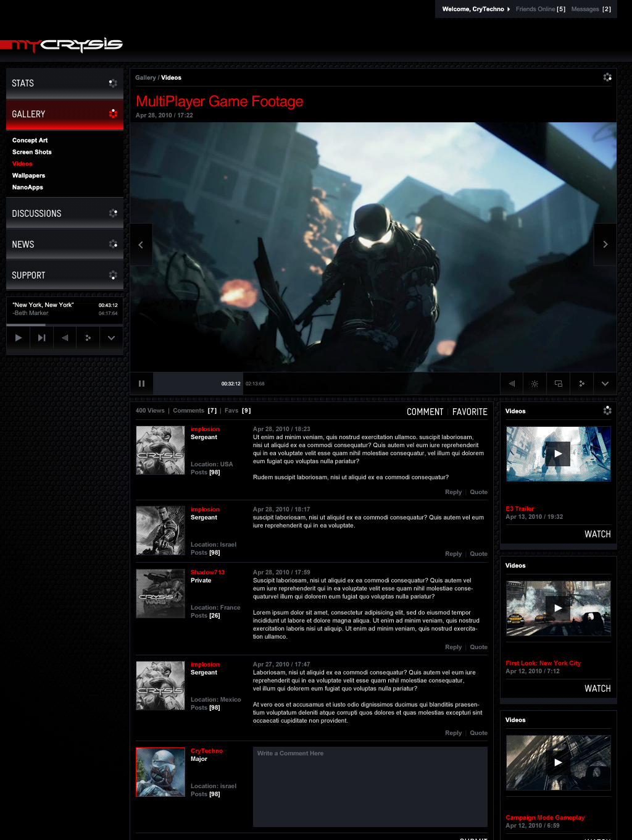Open the SUPPORT menu section

(65, 275)
